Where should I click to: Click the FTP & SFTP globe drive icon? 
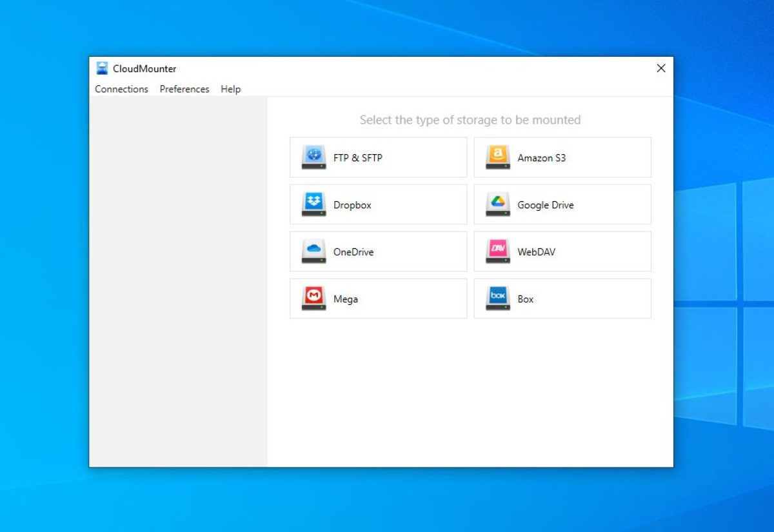[313, 157]
